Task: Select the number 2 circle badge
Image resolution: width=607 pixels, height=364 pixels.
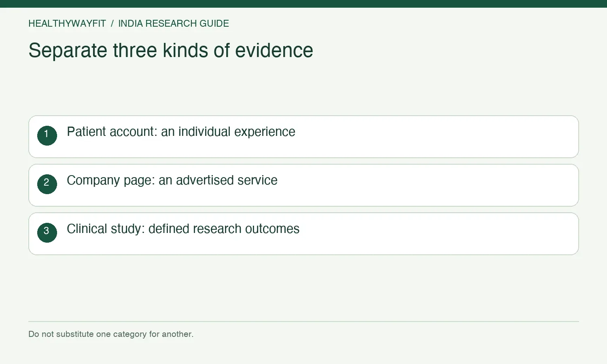Action: pos(47,184)
